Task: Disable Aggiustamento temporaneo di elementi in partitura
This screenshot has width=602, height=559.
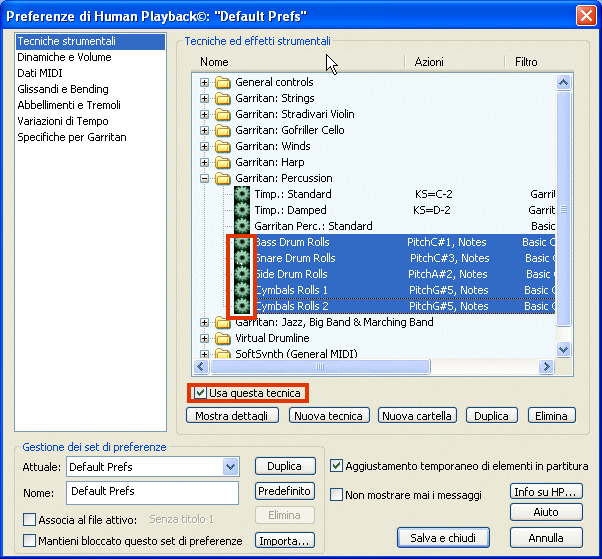Action: [337, 466]
